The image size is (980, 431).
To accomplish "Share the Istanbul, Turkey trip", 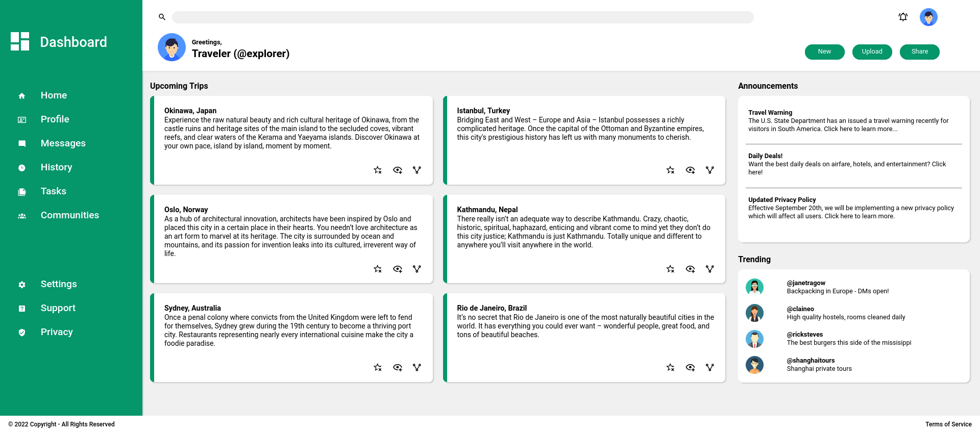I will pyautogui.click(x=710, y=170).
